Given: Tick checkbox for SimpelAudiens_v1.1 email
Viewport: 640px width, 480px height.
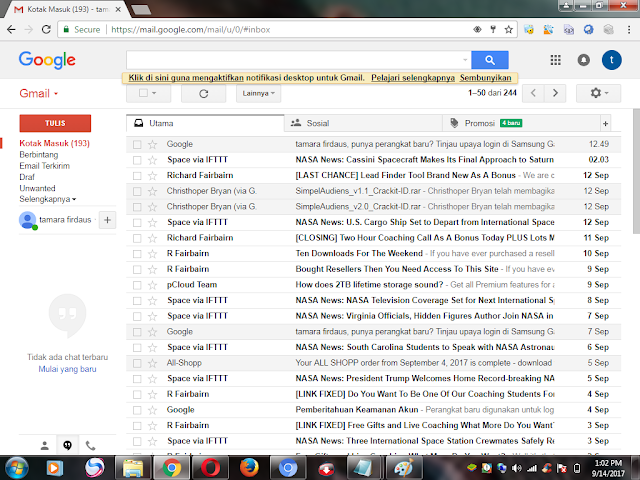Looking at the screenshot, I should [137, 191].
